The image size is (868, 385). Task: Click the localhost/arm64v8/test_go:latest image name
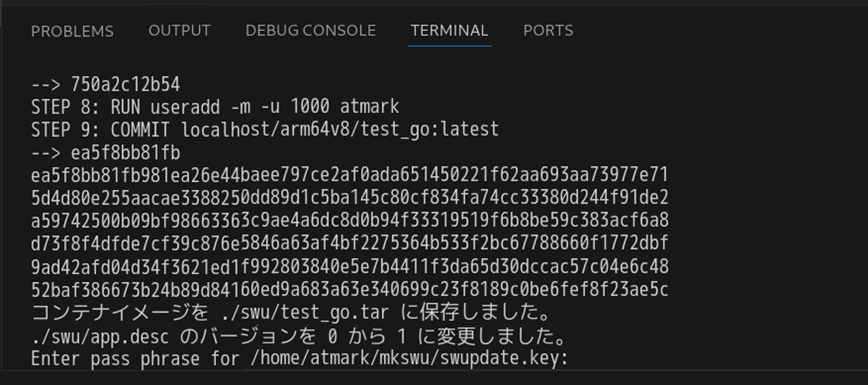pyautogui.click(x=340, y=129)
